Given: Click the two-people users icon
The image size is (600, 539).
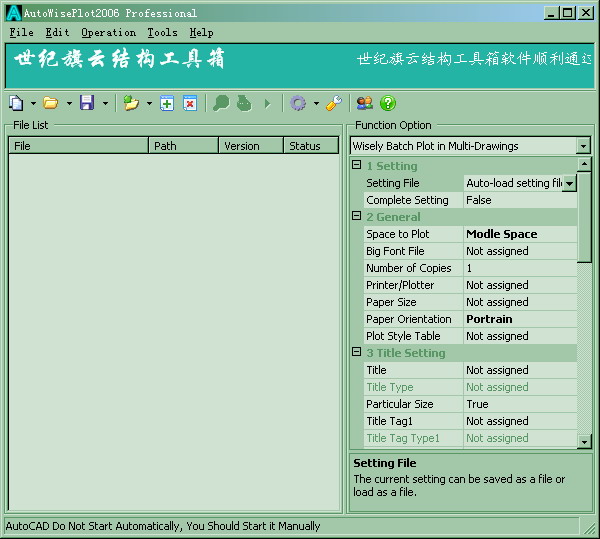Looking at the screenshot, I should coord(364,103).
